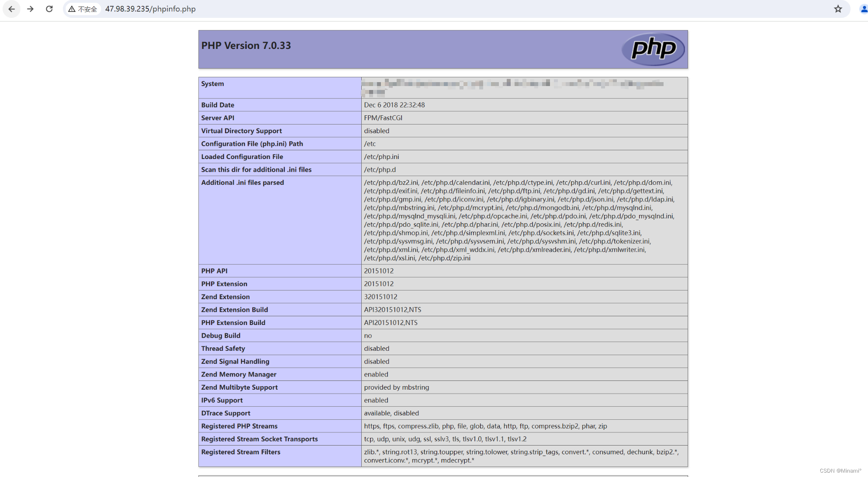Open the browser profile avatar
The height and width of the screenshot is (477, 868).
(863, 9)
